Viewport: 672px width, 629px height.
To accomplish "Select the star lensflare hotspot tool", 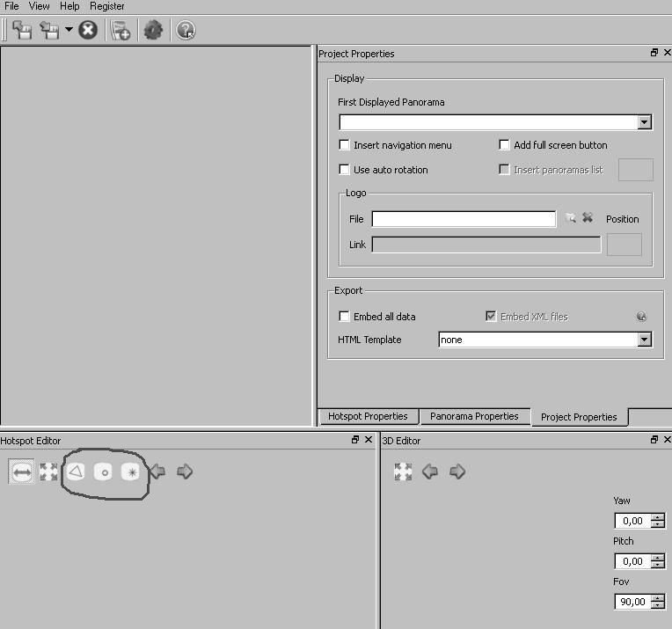I will tap(131, 472).
